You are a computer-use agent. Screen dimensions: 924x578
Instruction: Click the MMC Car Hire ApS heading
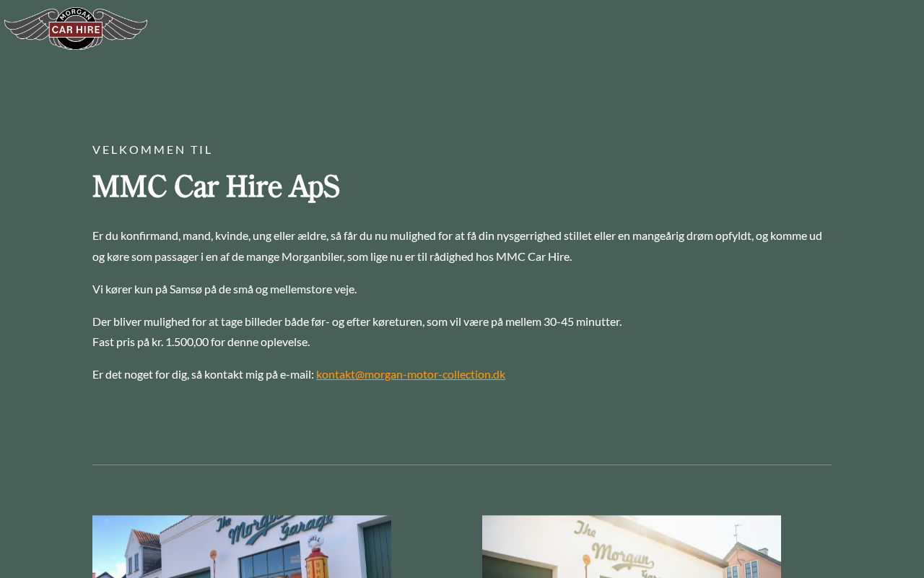216,187
